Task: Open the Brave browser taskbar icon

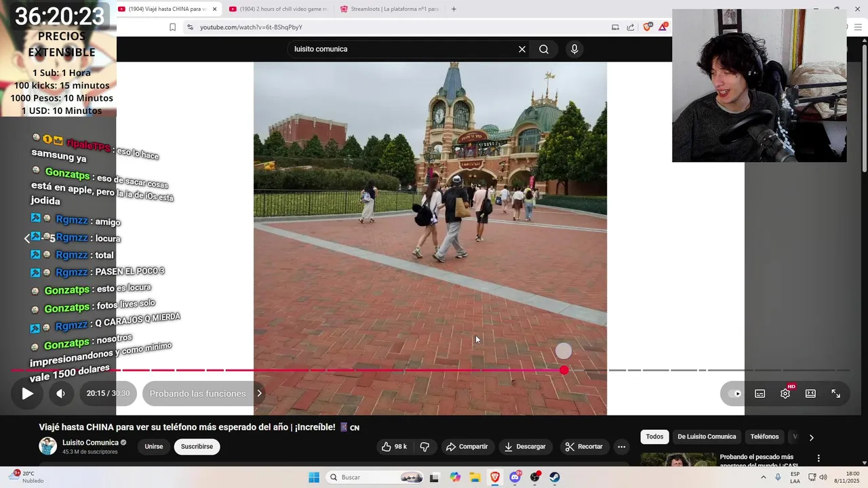Action: [x=495, y=477]
